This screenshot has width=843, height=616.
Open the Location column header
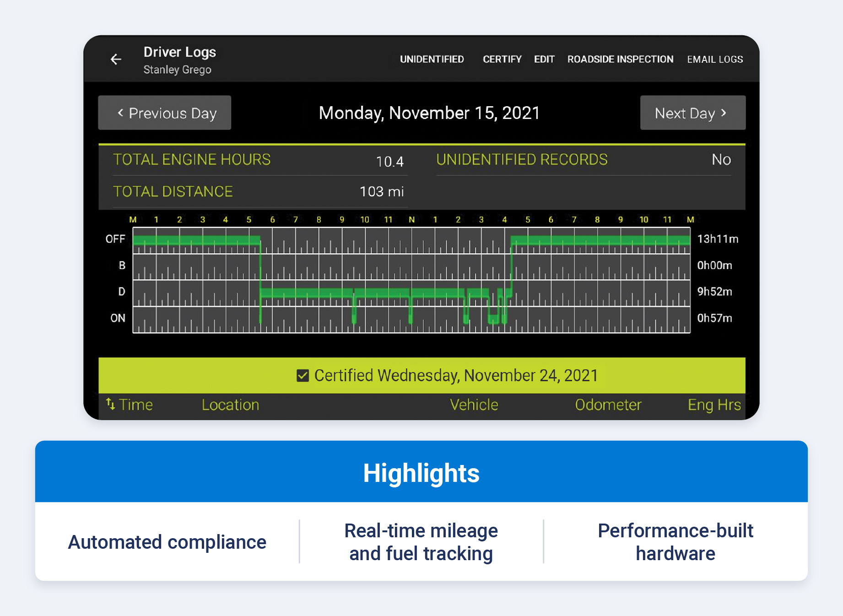pos(230,405)
